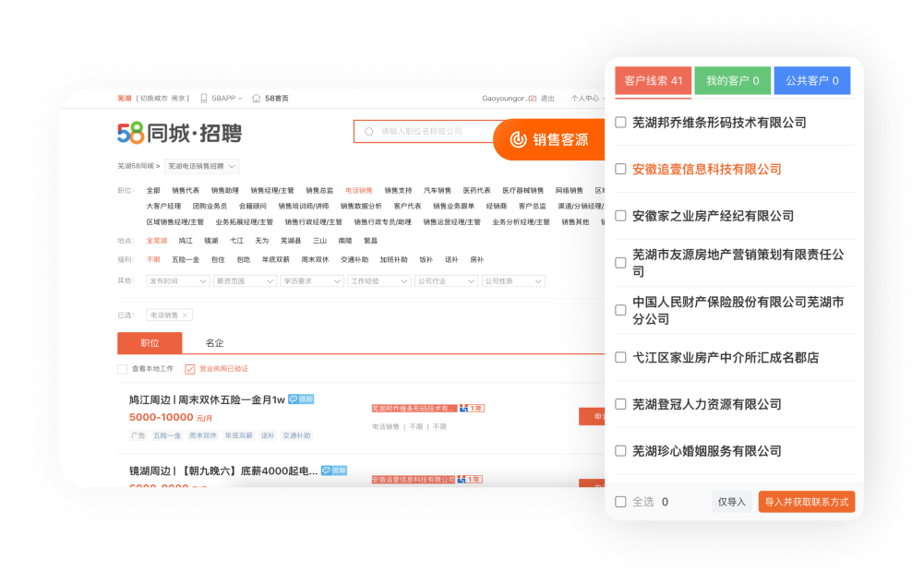The height and width of the screenshot is (583, 924).
Task: Enable the 查看本地工作 checkbox
Action: 123,369
